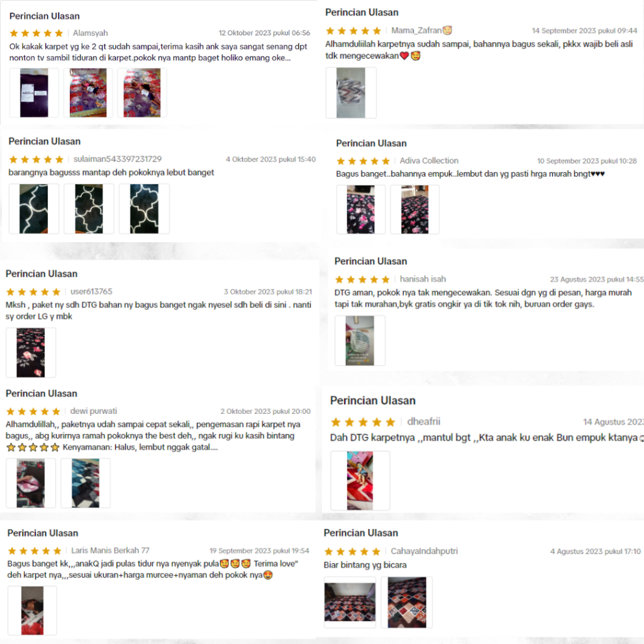The width and height of the screenshot is (644, 644).
Task: Click the star rating beside user613765
Action: click(33, 292)
